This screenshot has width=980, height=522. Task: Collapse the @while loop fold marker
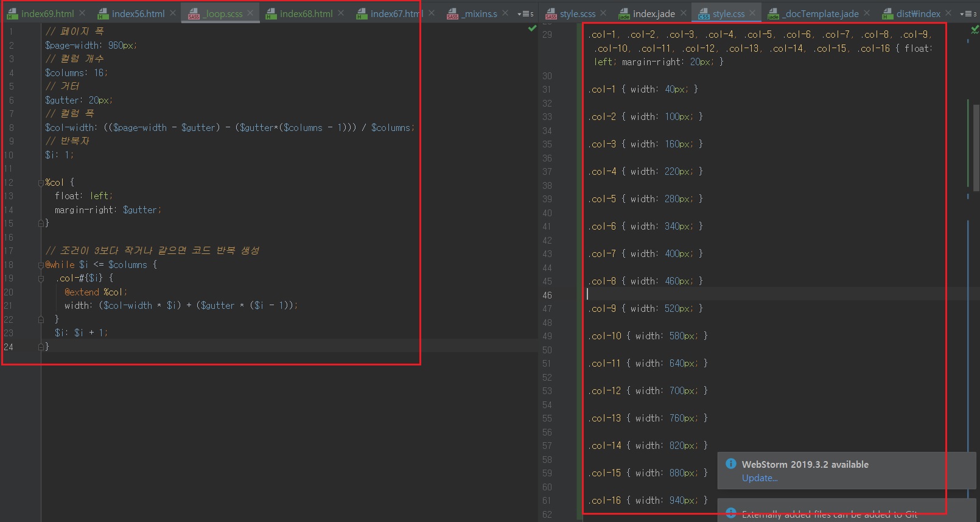41,264
